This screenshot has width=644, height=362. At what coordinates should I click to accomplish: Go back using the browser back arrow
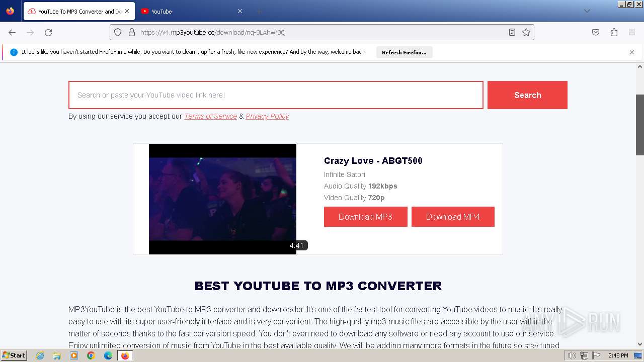click(x=12, y=32)
